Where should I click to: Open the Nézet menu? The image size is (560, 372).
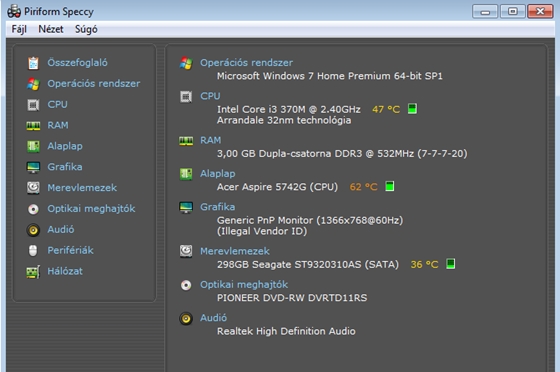pos(51,29)
